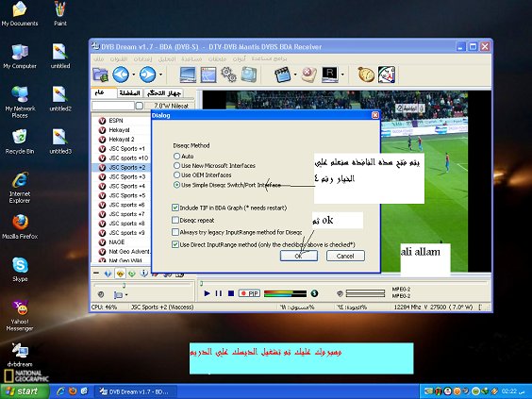Open the calendar guide icon in toolbar

point(387,75)
